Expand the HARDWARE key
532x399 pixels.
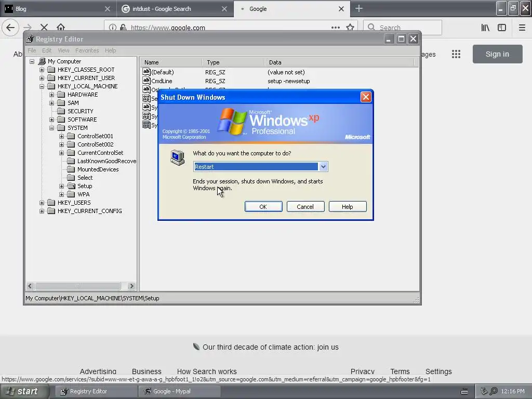pos(51,95)
